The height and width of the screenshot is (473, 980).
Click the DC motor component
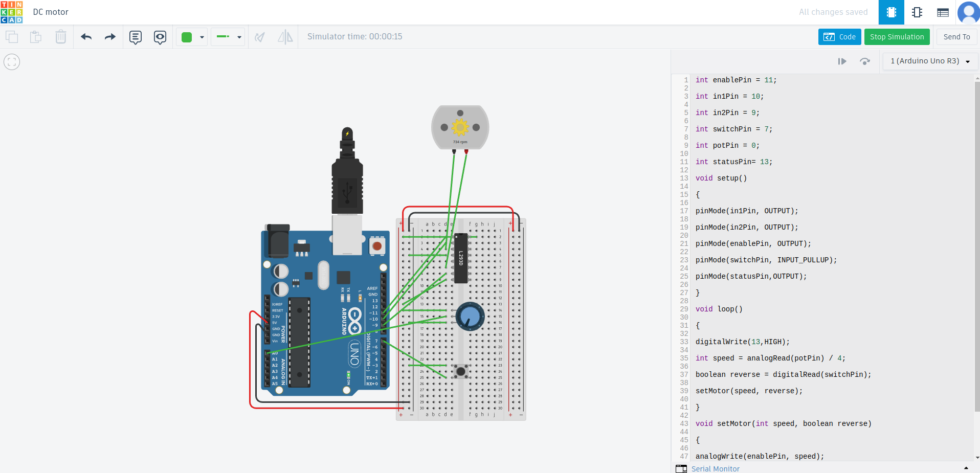coord(460,127)
